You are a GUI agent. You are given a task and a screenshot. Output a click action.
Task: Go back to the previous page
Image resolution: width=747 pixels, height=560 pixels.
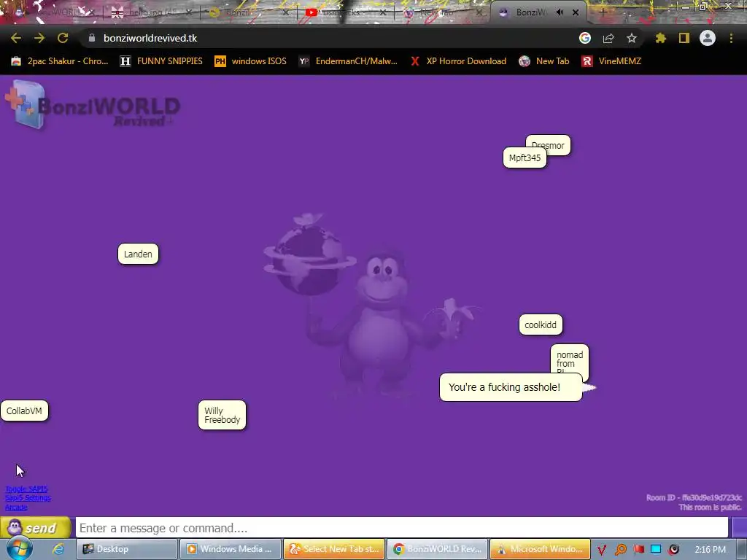click(16, 38)
